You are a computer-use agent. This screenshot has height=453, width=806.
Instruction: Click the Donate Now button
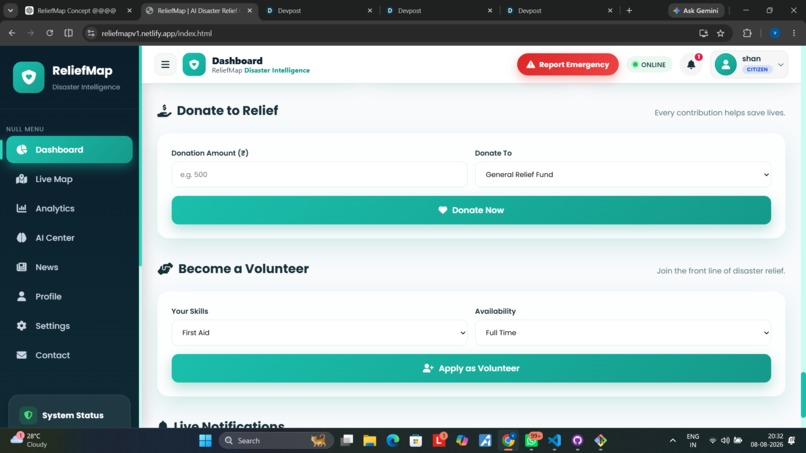coord(471,210)
